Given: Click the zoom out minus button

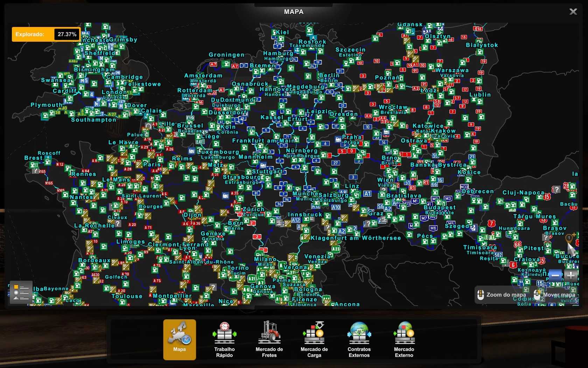Looking at the screenshot, I should (555, 275).
